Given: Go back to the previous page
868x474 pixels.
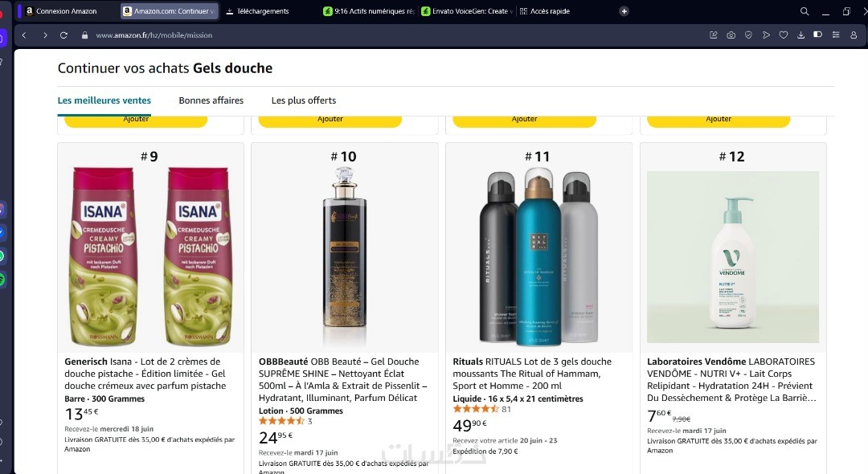Looking at the screenshot, I should (24, 35).
